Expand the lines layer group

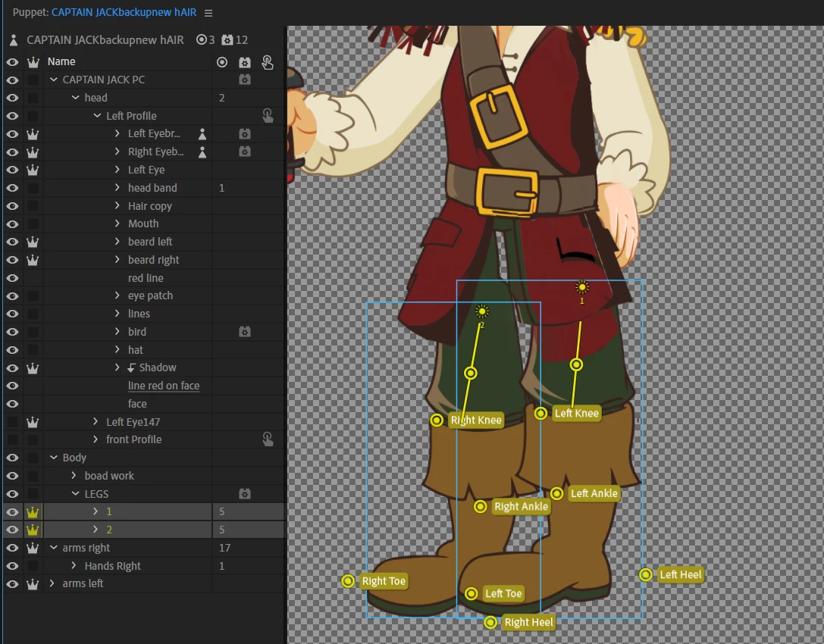[117, 314]
